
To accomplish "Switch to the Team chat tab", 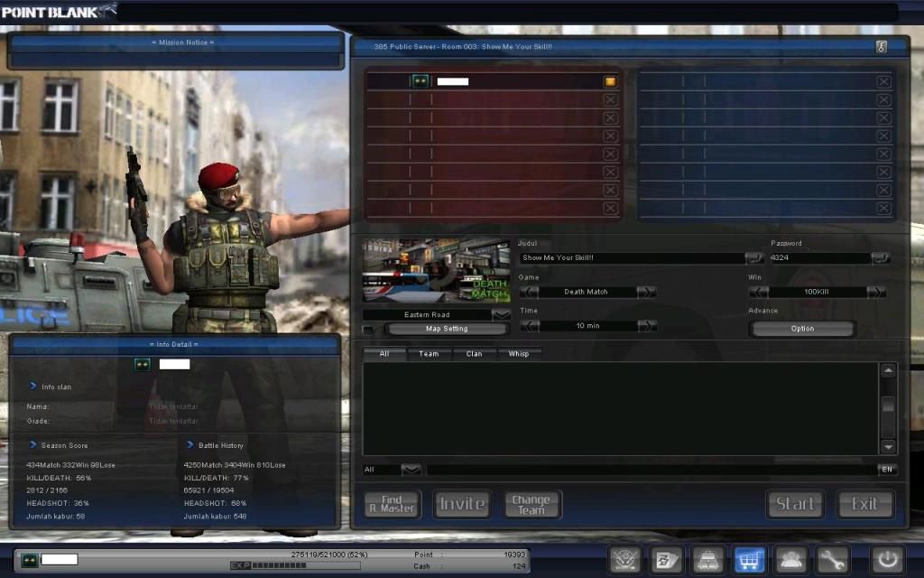I will pos(429,354).
